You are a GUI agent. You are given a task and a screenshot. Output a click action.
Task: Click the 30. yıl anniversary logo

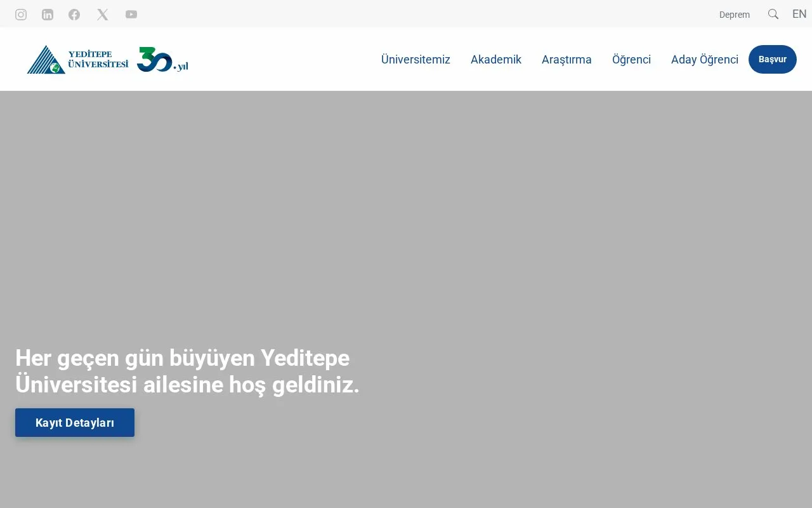pos(162,60)
